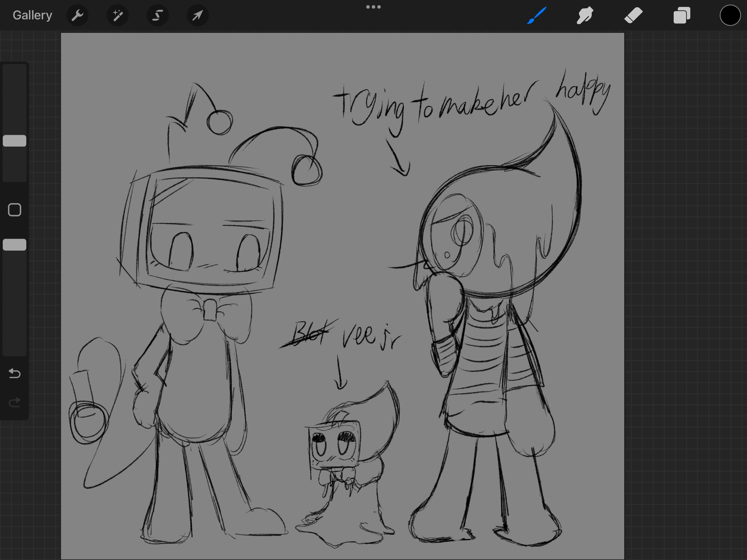Tap the three-dot menu at top
Screen dimensions: 747x560
tap(373, 7)
